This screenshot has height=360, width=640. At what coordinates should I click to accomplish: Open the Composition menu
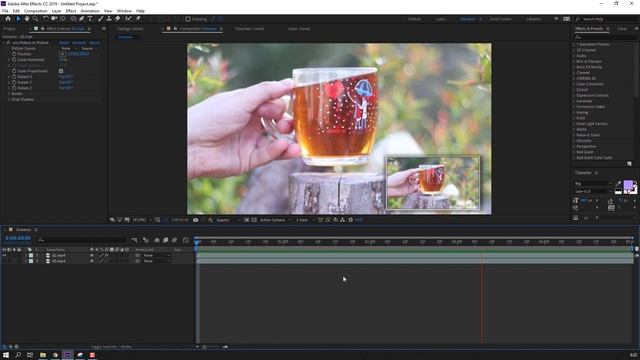click(x=36, y=11)
